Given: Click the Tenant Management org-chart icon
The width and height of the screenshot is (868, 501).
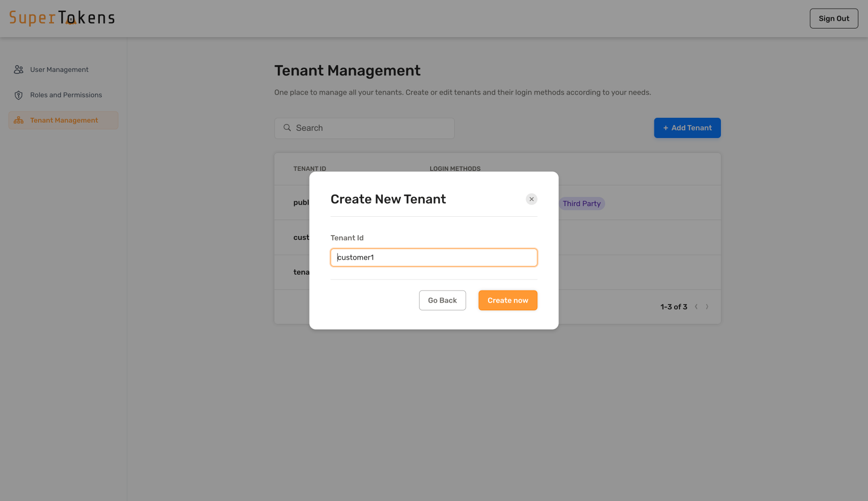Looking at the screenshot, I should coord(18,120).
